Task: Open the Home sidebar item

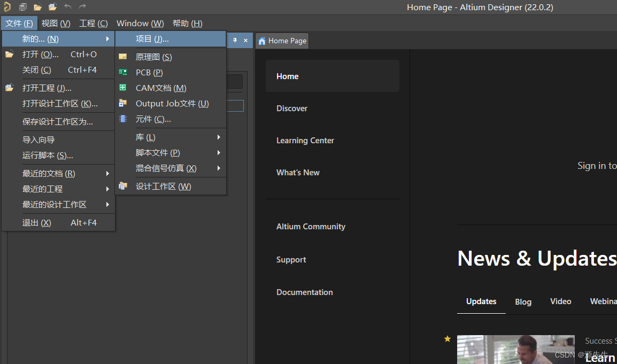Action: [x=333, y=76]
